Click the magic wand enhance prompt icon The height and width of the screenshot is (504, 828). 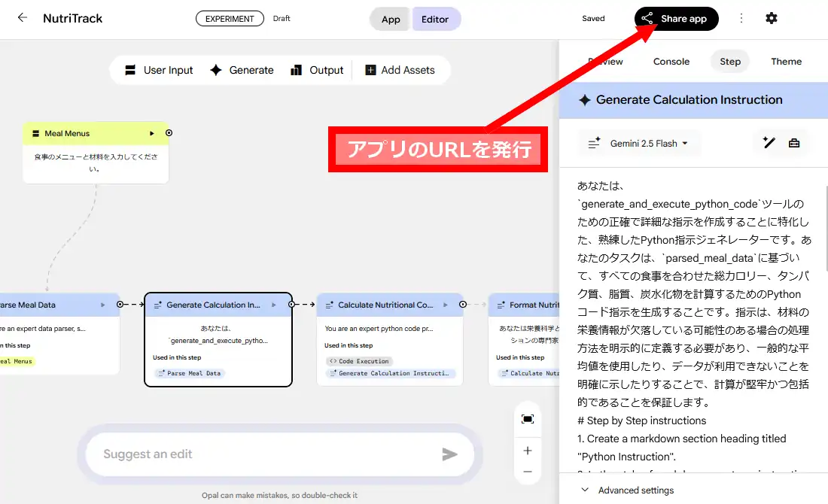coord(769,143)
